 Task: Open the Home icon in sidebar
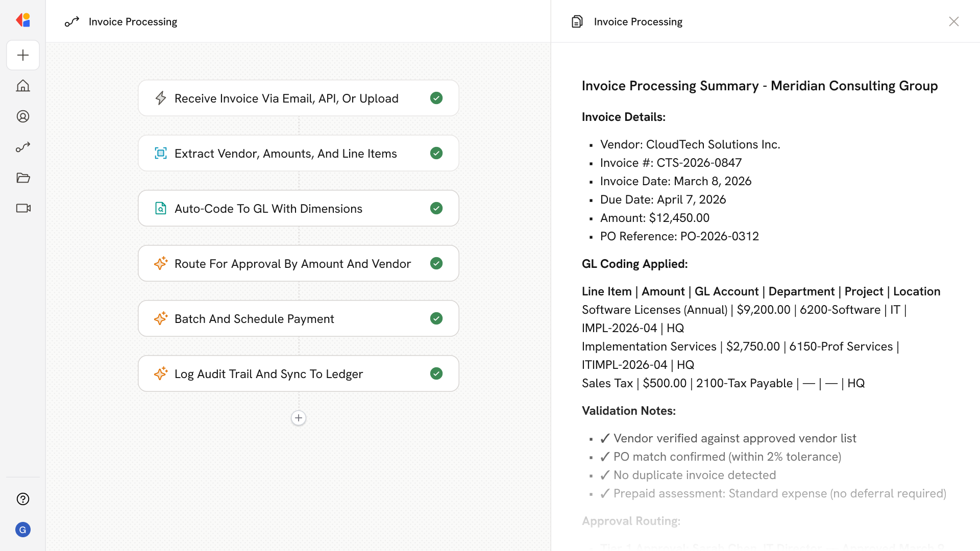coord(23,86)
